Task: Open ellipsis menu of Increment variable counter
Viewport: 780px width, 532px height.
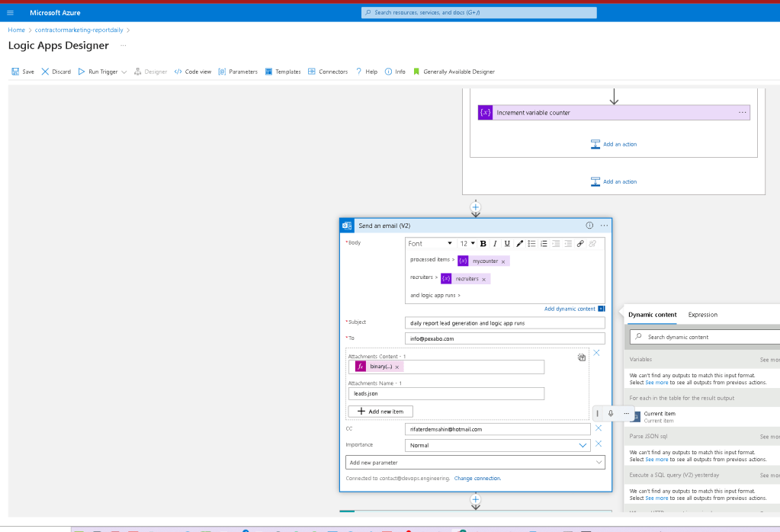Action: 742,112
